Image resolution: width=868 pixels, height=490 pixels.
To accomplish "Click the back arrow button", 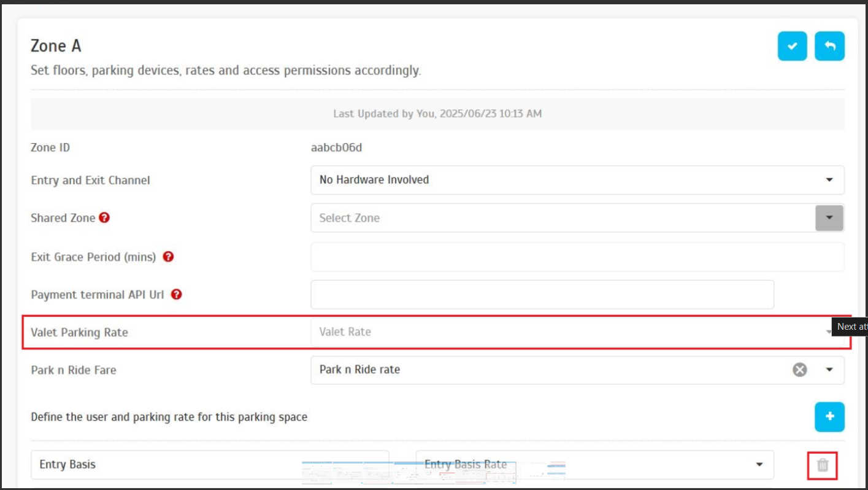I will coord(829,46).
